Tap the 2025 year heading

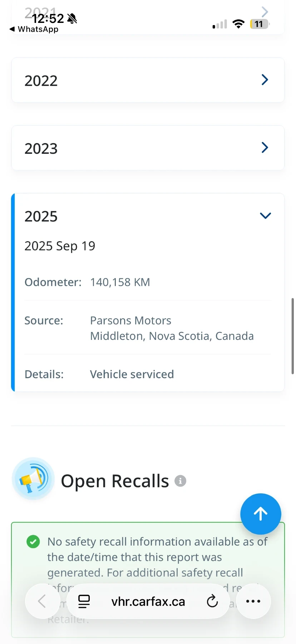click(41, 216)
